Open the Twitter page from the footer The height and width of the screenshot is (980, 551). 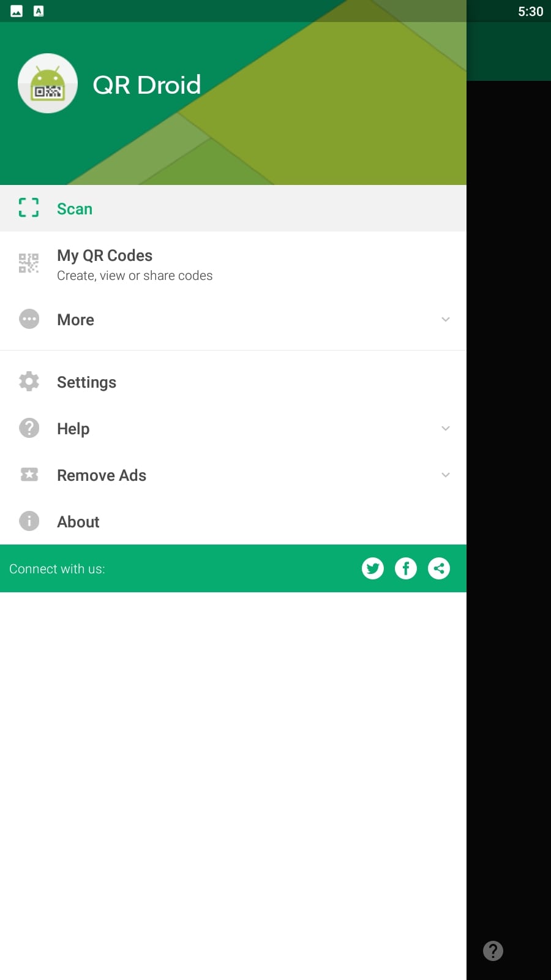373,568
